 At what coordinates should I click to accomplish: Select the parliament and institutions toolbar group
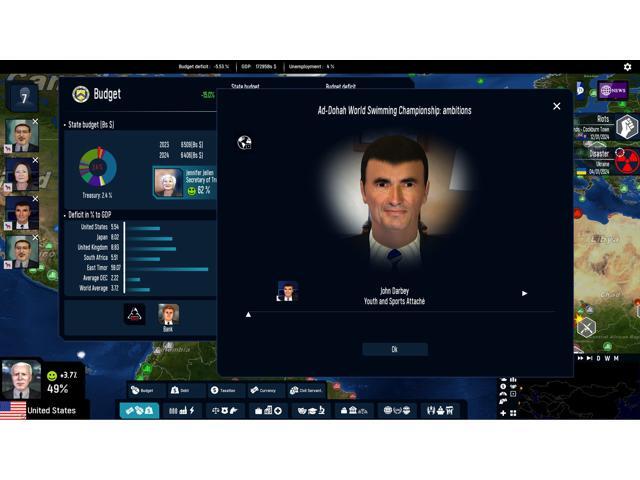click(x=354, y=410)
